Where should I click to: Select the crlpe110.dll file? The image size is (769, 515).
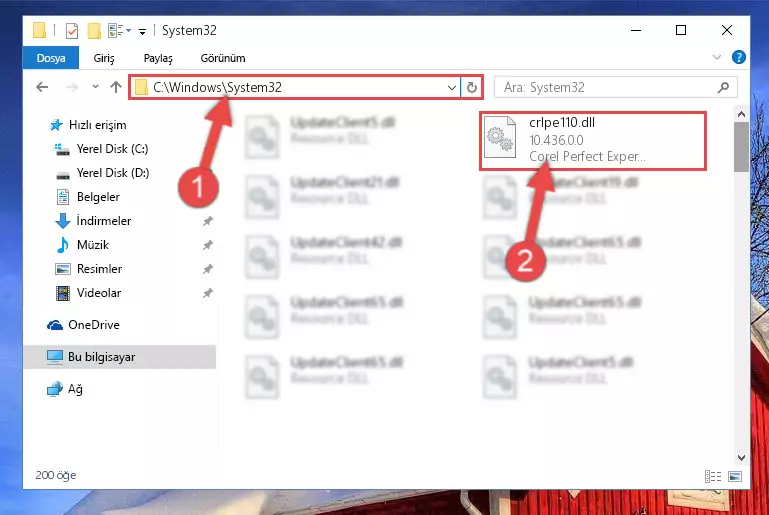pos(593,140)
